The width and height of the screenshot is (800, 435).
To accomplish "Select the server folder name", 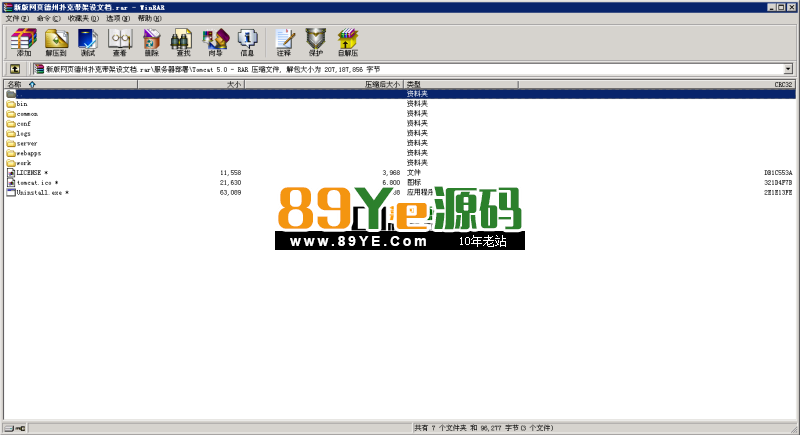I will (27, 143).
